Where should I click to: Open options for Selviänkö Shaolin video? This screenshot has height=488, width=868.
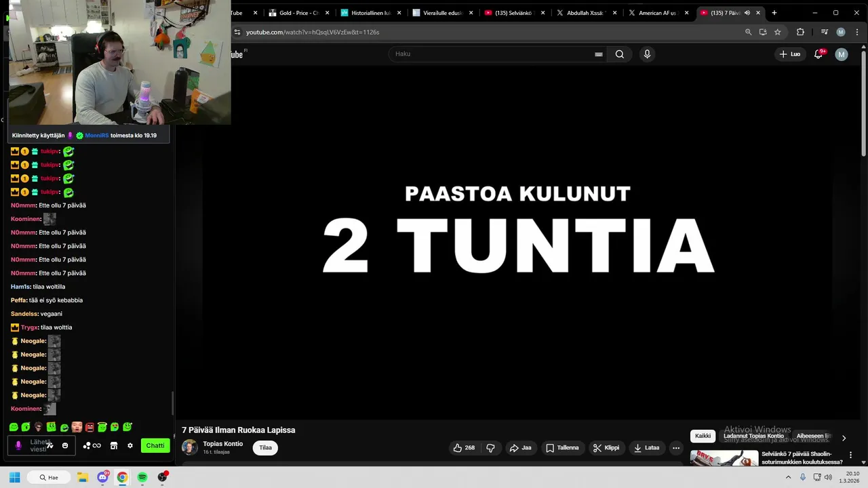(850, 455)
